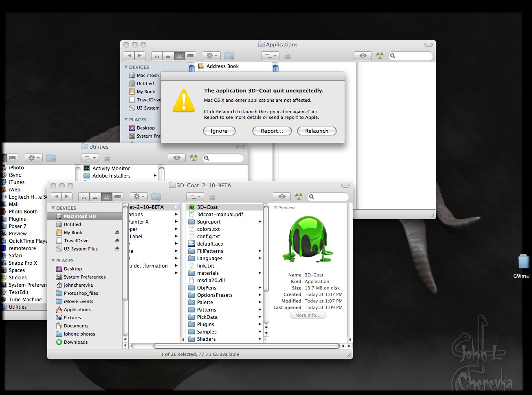The image size is (532, 395).
Task: Open Action gear menu in 3D-Coat-2-10-BETA window
Action: (x=139, y=197)
